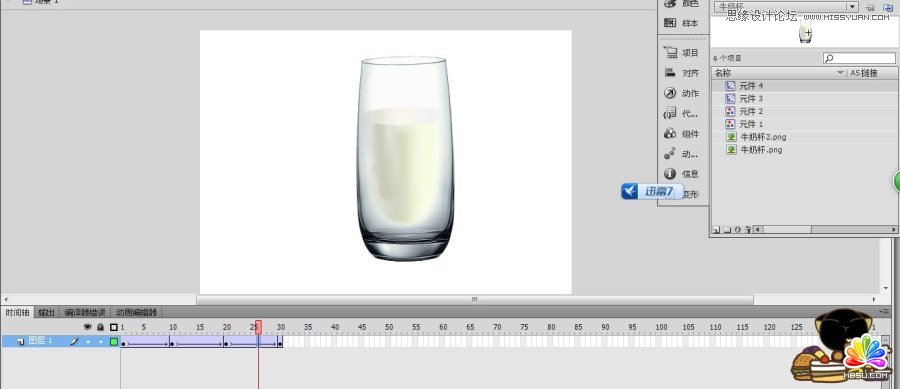The height and width of the screenshot is (389, 900).
Task: Click the stage scrollbar right arrow
Action: click(x=875, y=299)
